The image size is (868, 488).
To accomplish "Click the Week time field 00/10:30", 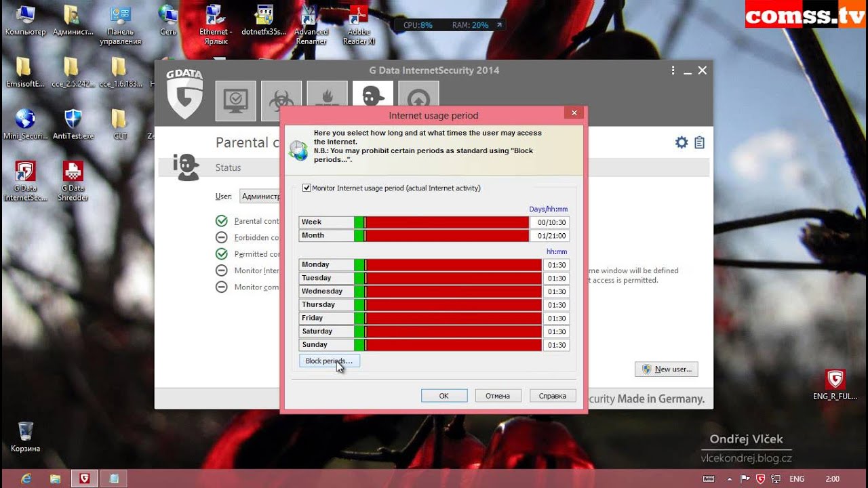I will pos(551,222).
